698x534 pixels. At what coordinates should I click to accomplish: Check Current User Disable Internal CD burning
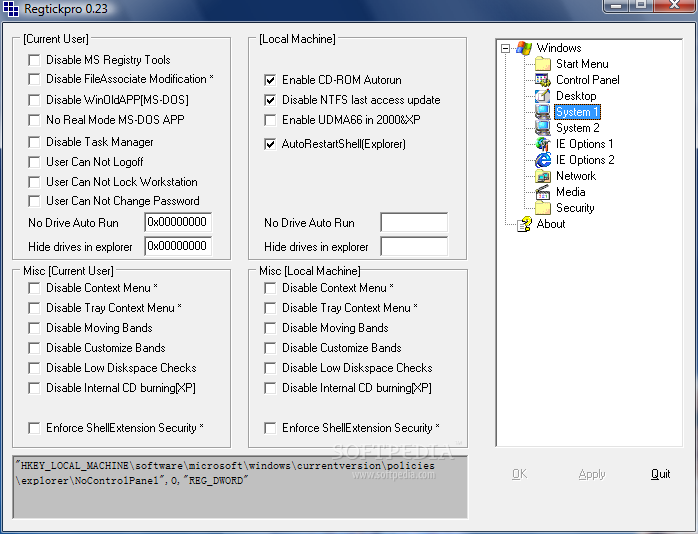pos(34,388)
